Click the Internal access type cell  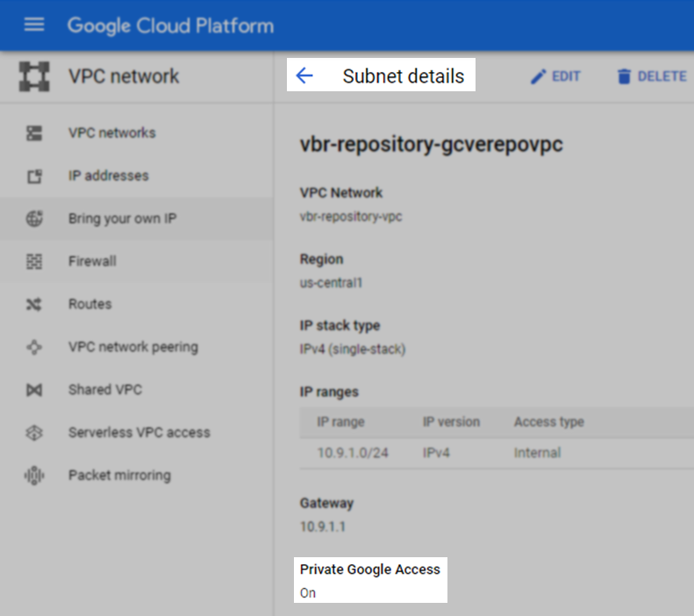click(x=537, y=453)
